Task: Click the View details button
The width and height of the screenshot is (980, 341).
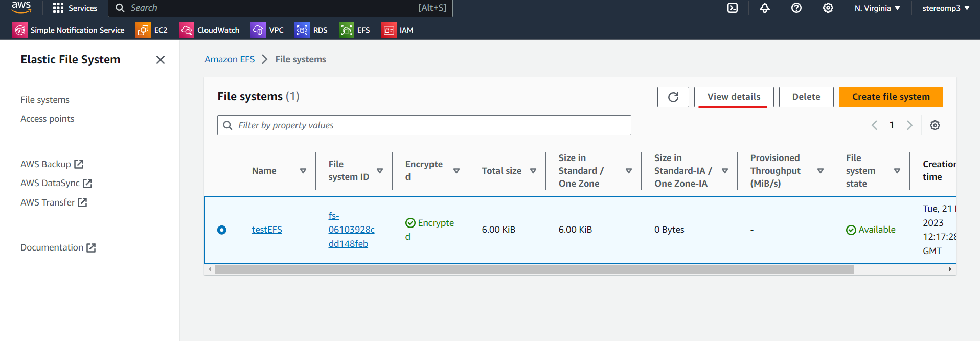Action: (x=734, y=97)
